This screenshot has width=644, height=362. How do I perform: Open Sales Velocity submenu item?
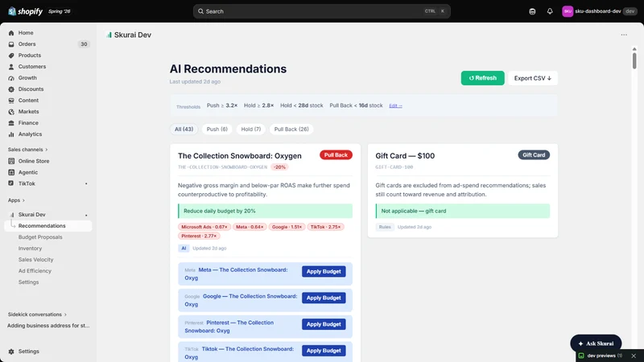35,260
